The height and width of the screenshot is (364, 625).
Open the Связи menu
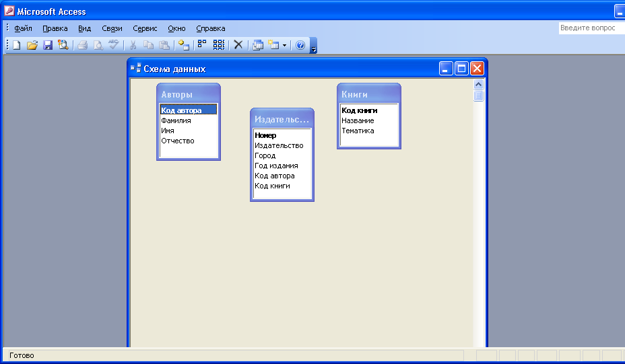pos(112,28)
